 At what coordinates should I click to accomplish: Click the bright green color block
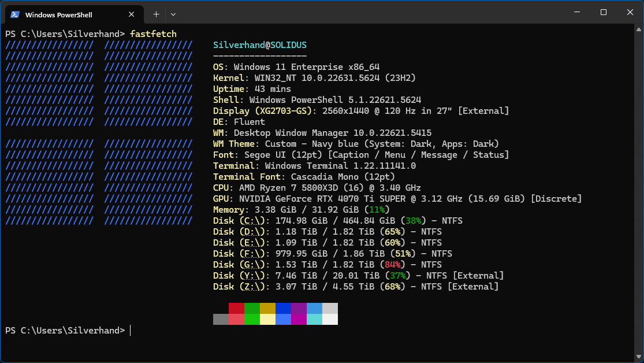252,320
